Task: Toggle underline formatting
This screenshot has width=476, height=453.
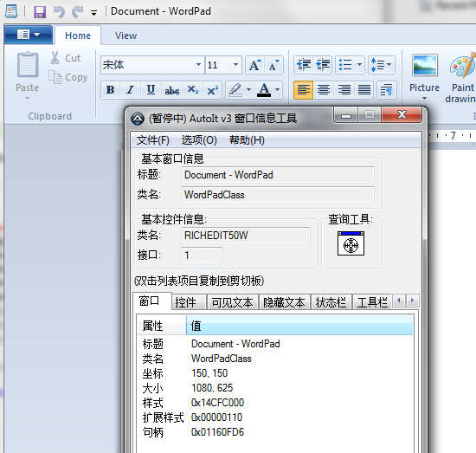Action: point(151,89)
